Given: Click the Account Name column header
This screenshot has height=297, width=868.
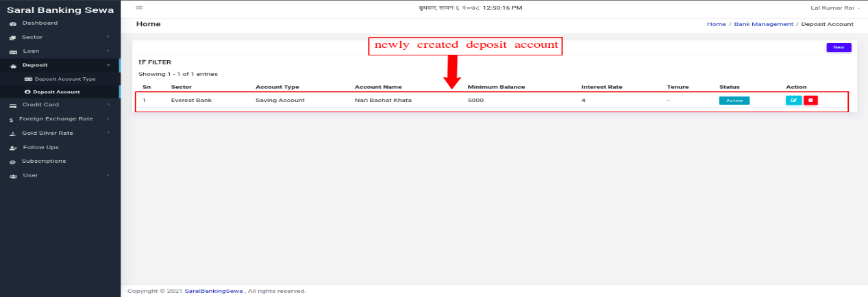Looking at the screenshot, I should click(x=378, y=87).
